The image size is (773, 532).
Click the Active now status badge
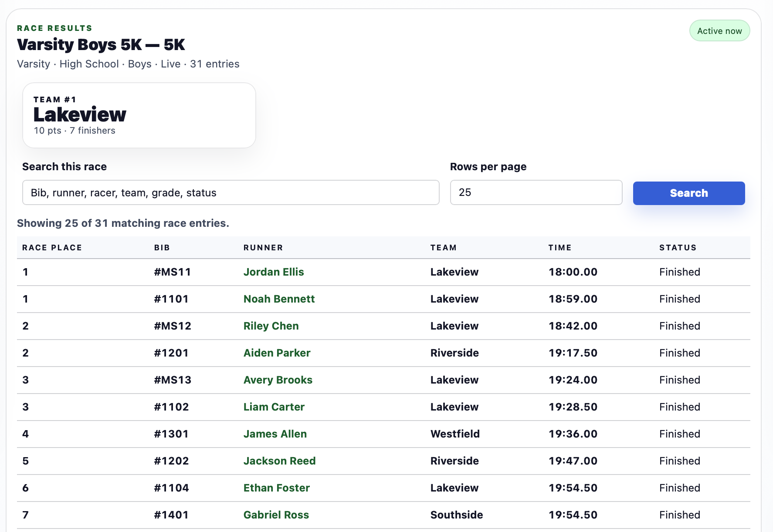point(719,31)
